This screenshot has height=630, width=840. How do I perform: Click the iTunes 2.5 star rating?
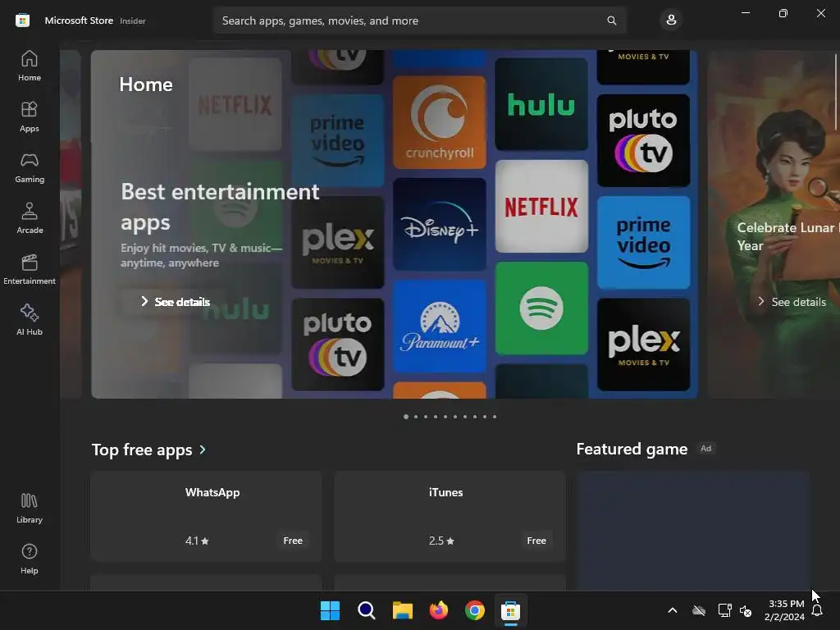click(441, 541)
